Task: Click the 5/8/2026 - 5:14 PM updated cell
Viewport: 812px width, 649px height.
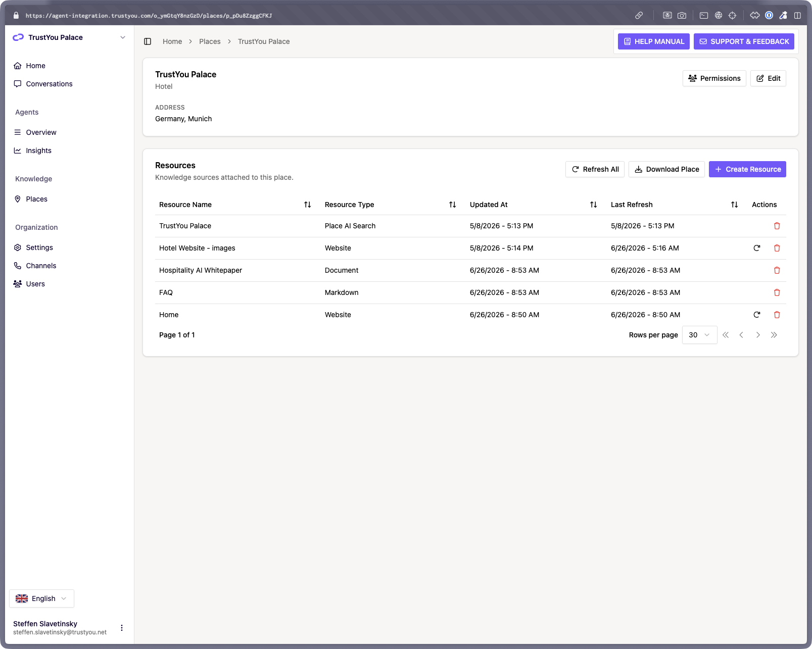Action: 502,248
